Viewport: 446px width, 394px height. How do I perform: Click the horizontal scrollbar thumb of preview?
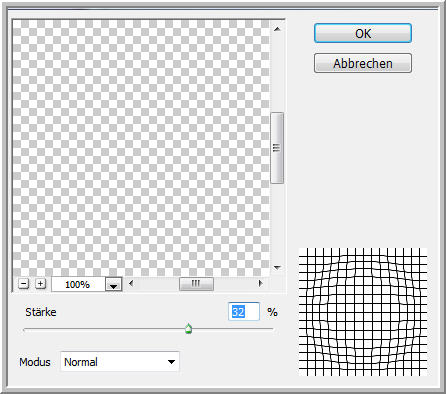196,284
